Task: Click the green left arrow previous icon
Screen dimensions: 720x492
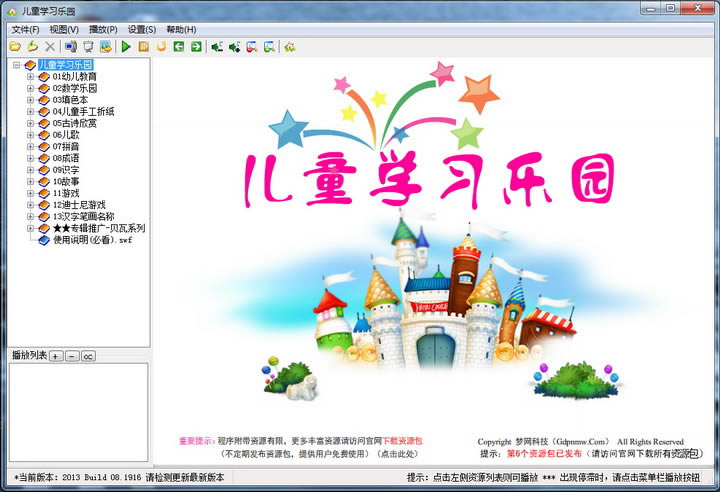Action: point(179,46)
